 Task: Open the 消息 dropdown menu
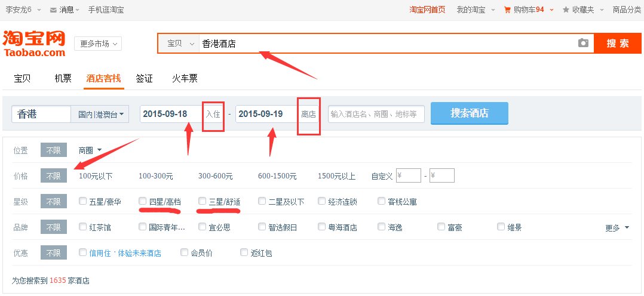tap(65, 10)
